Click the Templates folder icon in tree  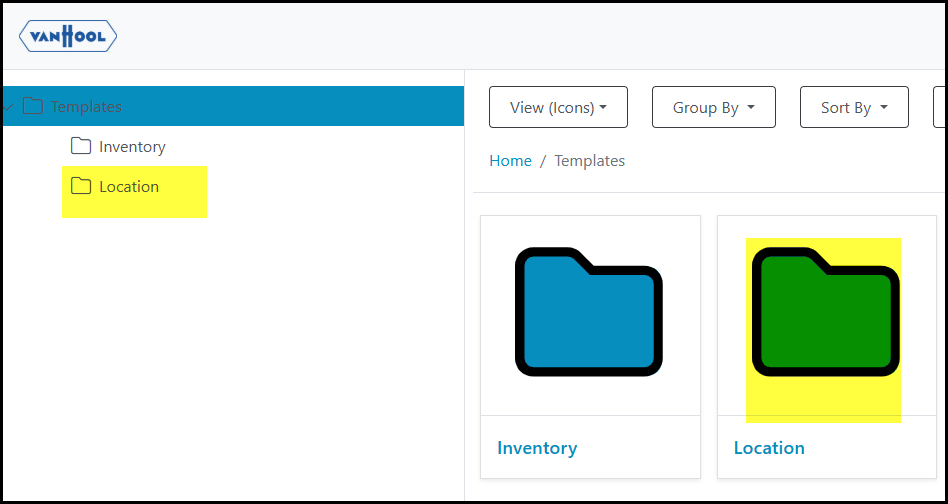(33, 106)
